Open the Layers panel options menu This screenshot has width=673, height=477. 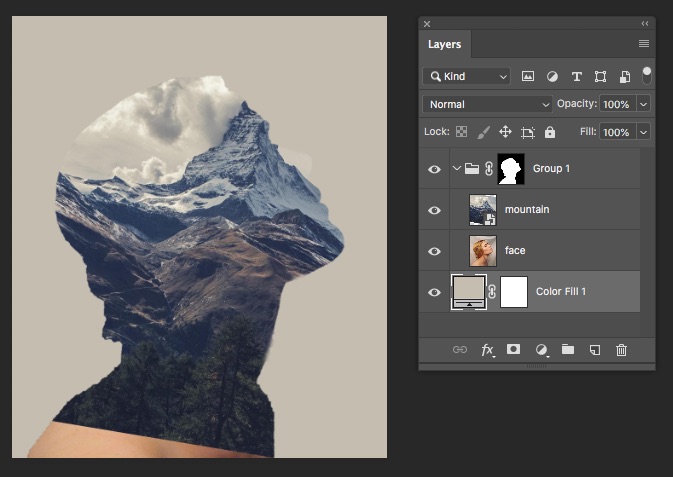click(x=644, y=45)
